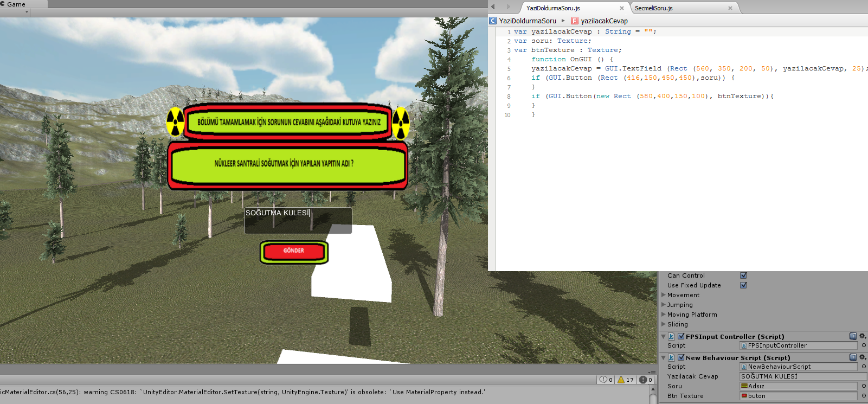Toggle Use Fixed Update checkbox

[x=743, y=285]
